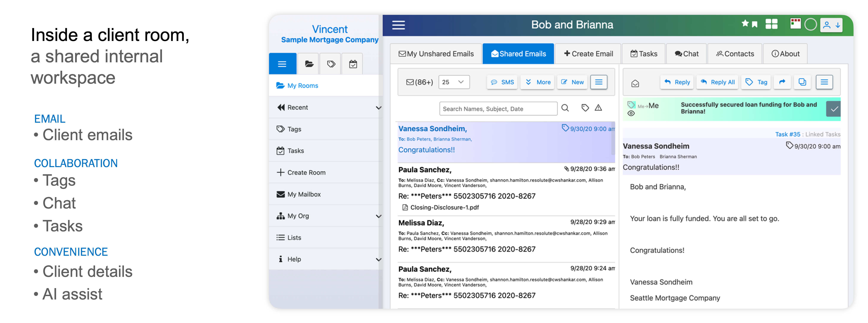Open the About tab
868x323 pixels.
click(785, 54)
